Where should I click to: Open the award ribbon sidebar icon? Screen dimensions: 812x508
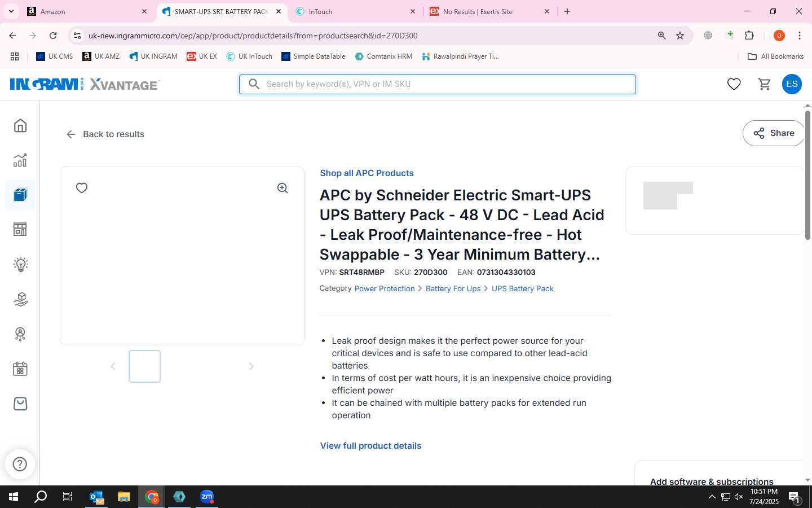20,334
